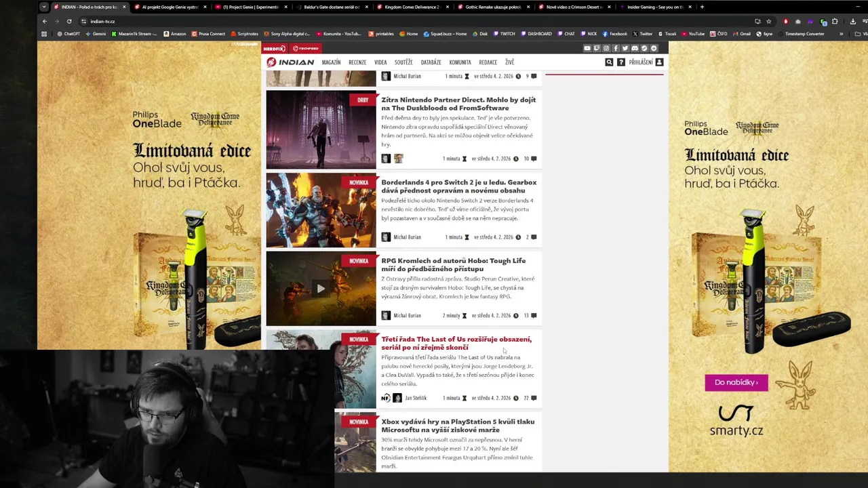Open the KOMUNITA menu
The width and height of the screenshot is (868, 488).
460,62
